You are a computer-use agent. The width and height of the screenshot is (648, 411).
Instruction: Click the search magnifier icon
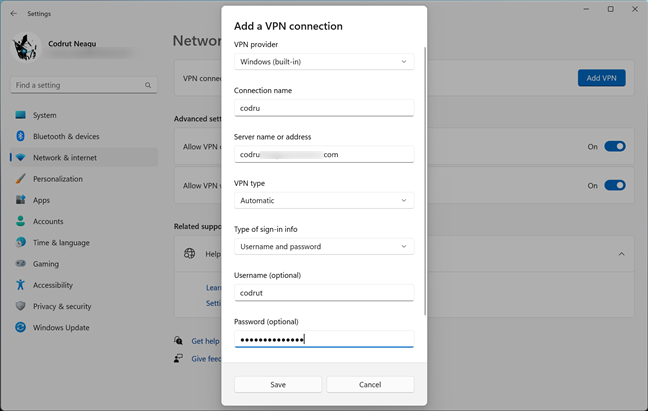coord(148,85)
